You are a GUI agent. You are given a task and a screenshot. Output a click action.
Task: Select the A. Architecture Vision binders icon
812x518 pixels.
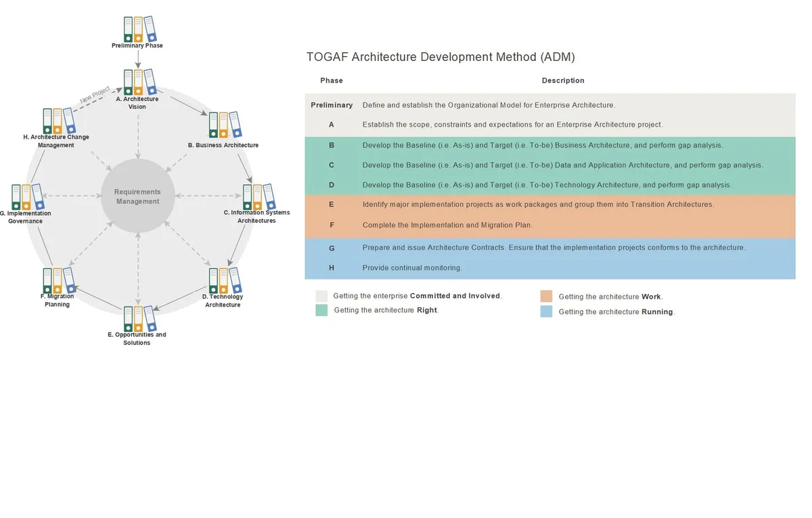[139, 82]
